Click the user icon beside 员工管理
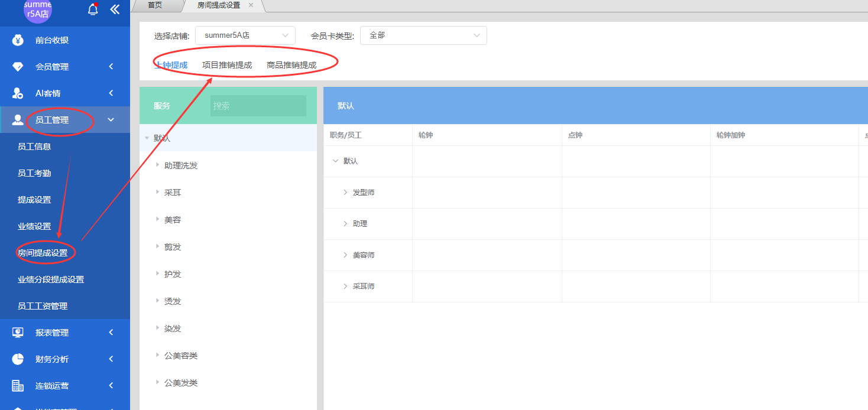Viewport: 868px width, 410px height. (x=18, y=120)
